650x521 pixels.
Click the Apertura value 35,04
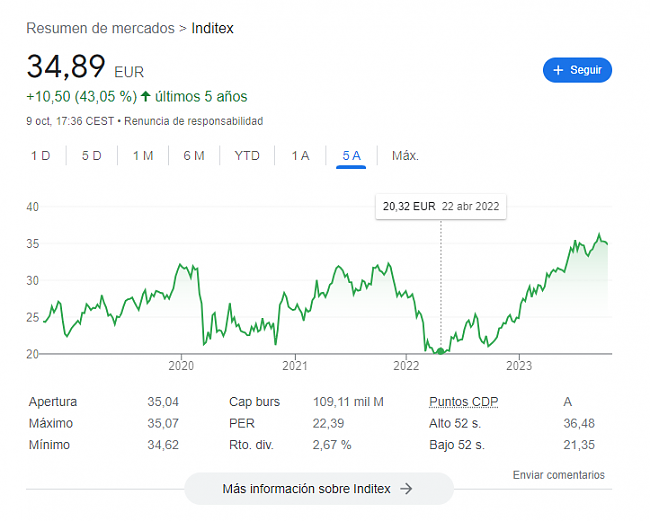pos(163,402)
